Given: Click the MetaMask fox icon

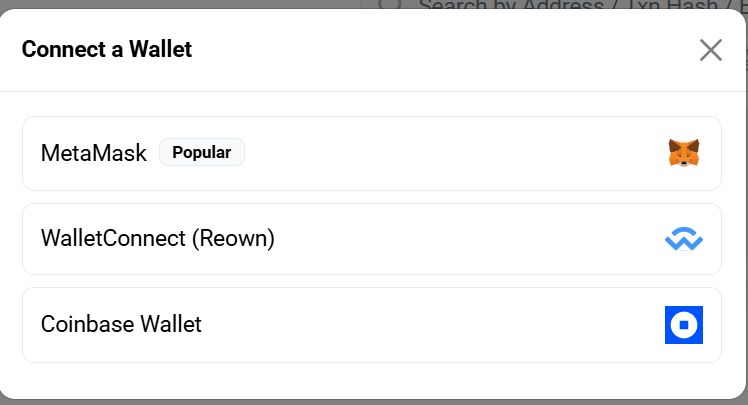Looking at the screenshot, I should click(684, 153).
